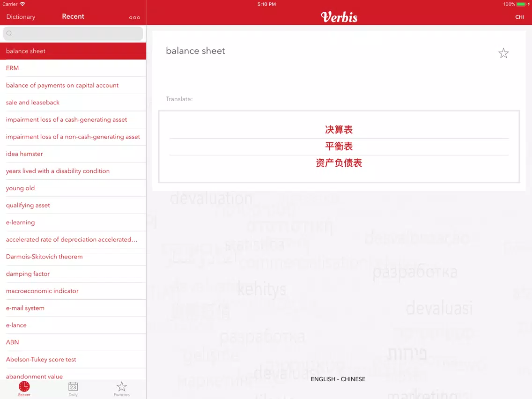Screen dimensions: 532x399
Task: Tap the Recent clock icon in bottom bar
Action: click(x=24, y=387)
